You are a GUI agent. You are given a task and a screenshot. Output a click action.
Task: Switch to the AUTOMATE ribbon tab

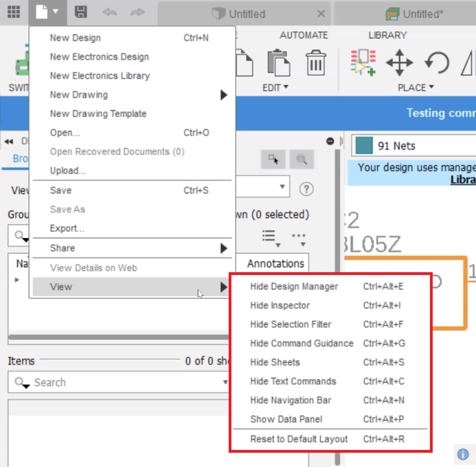pyautogui.click(x=303, y=35)
